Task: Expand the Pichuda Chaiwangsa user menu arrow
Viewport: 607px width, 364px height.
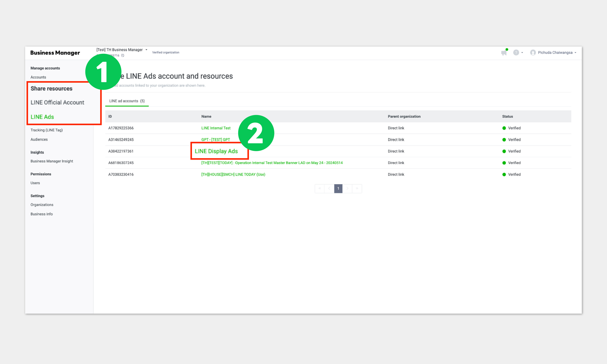Action: pos(575,53)
